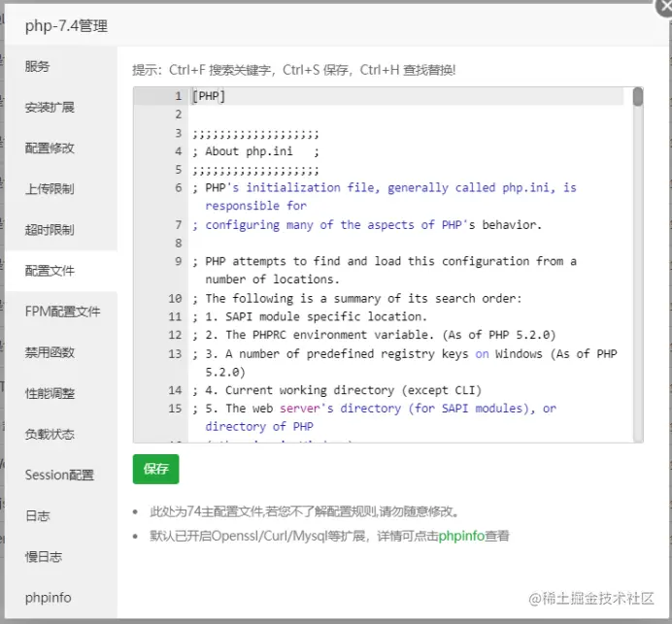Screen dimensions: 672x624
Task: Click the php-7.4管理 dialog title
Action: point(66,26)
